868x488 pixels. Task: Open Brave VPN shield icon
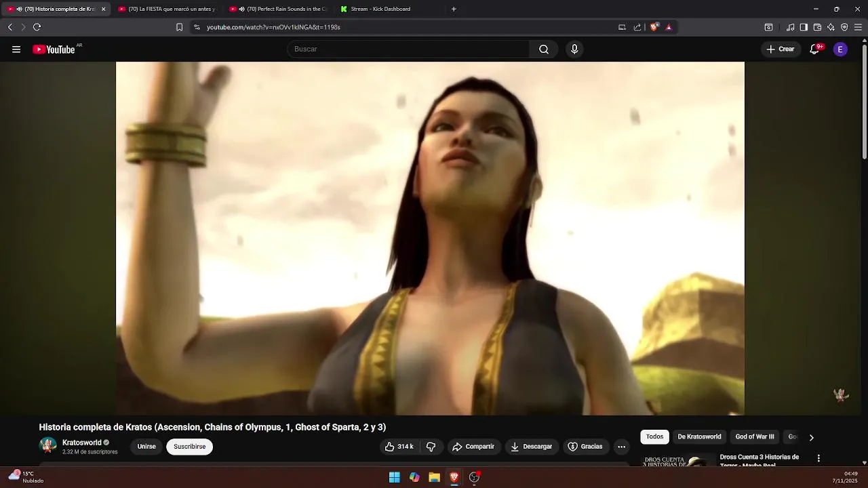[x=844, y=27]
